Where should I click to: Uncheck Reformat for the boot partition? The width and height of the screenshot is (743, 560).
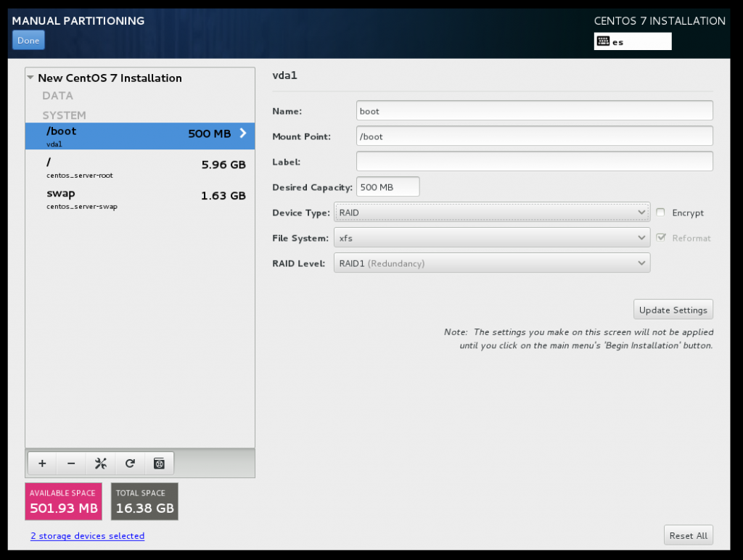tap(660, 237)
